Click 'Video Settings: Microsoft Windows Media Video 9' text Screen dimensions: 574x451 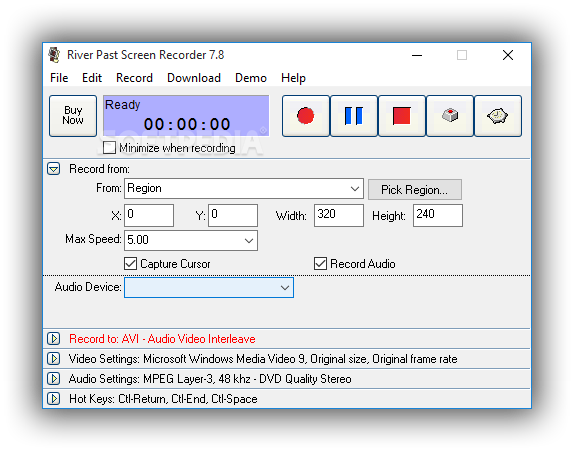186,359
